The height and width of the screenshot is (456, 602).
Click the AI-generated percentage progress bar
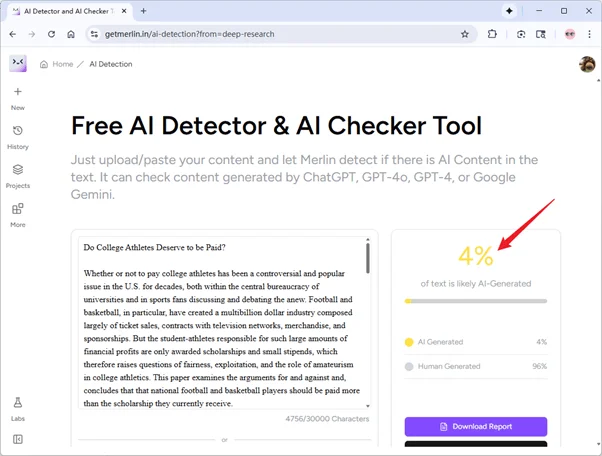click(475, 300)
